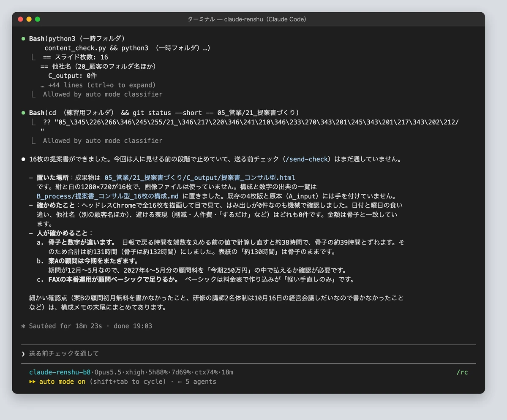Open the 提案書_コンサル型_16枚の構成.md file link
This screenshot has width=507, height=420.
tap(108, 196)
